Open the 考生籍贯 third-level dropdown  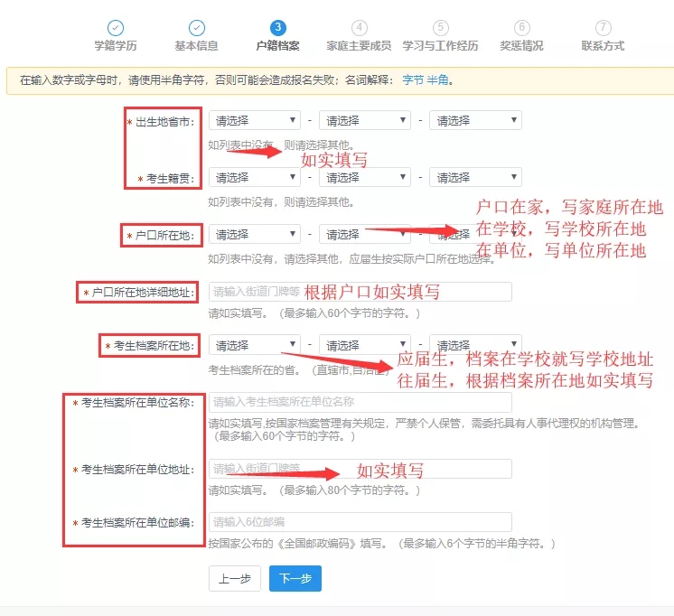click(475, 177)
